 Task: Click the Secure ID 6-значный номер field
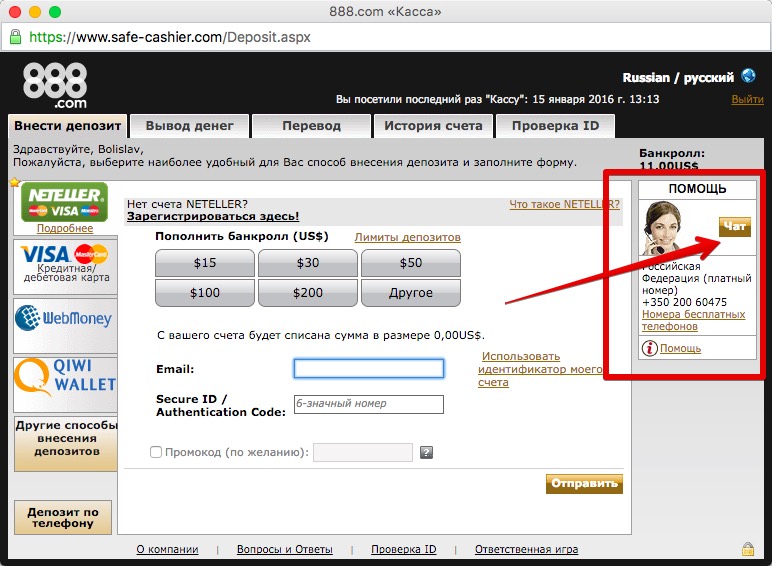(x=369, y=404)
